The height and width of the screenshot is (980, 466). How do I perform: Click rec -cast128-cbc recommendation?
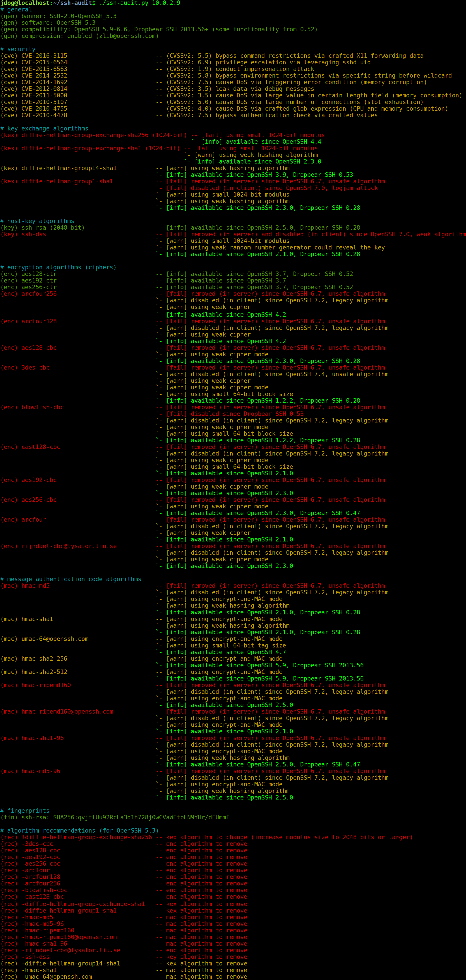point(124,897)
